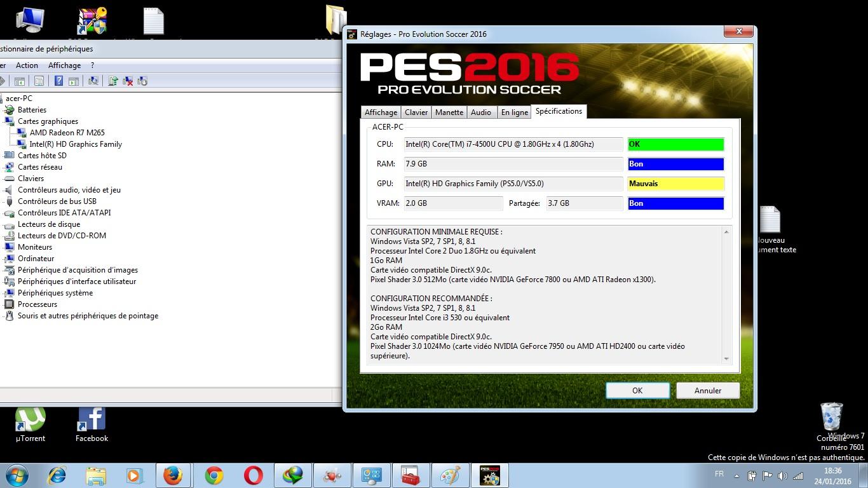Screen dimensions: 868x488
Task: Switch to the Affichage tab in PES settings
Action: [381, 112]
